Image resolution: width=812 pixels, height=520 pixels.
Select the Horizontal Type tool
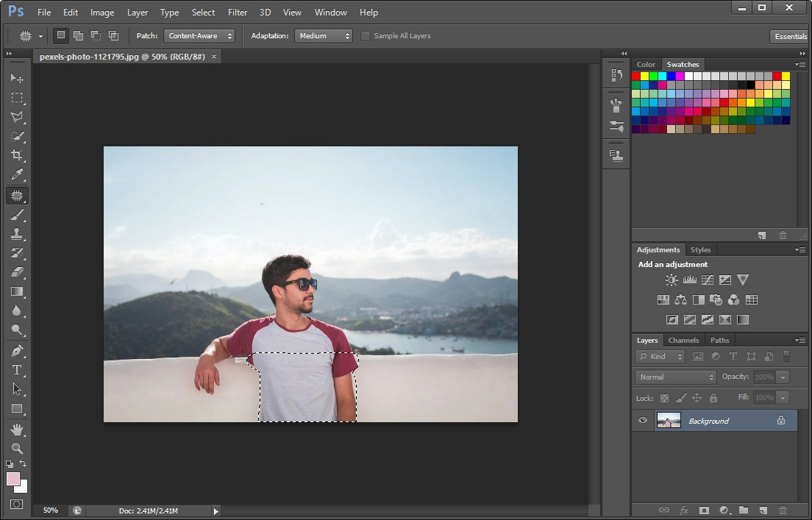17,369
